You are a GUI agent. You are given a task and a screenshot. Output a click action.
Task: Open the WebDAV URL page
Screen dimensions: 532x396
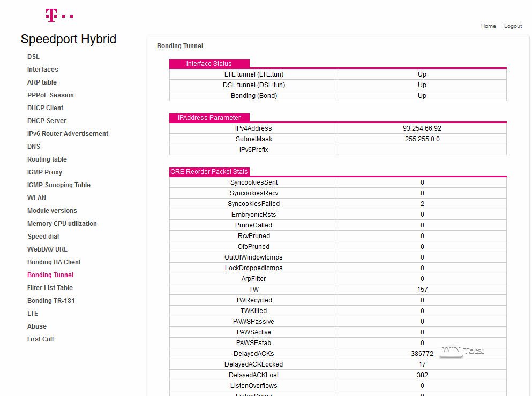coord(47,249)
